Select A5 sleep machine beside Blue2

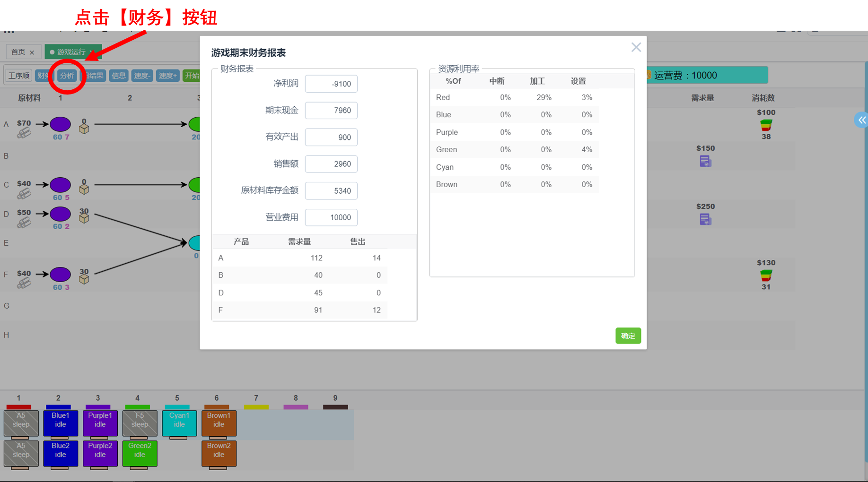[21, 453]
